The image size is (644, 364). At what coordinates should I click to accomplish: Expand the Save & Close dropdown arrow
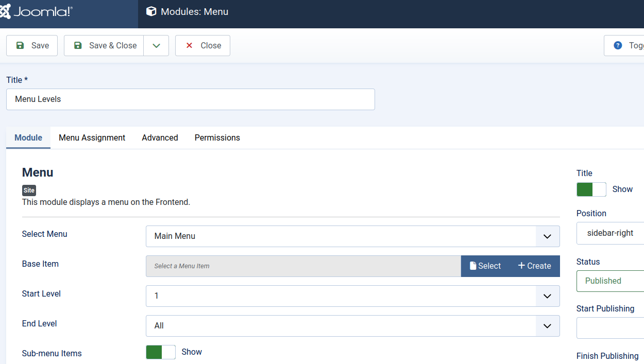coord(156,45)
